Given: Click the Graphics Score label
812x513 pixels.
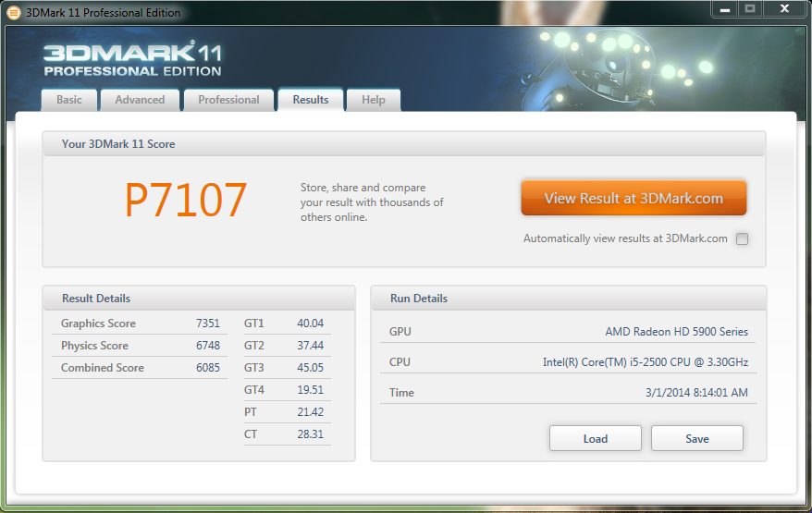Looking at the screenshot, I should point(98,323).
